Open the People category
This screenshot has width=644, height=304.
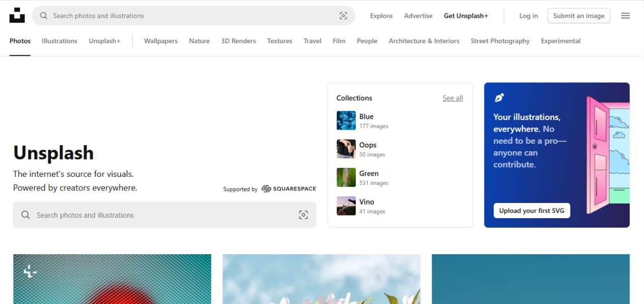click(x=367, y=41)
